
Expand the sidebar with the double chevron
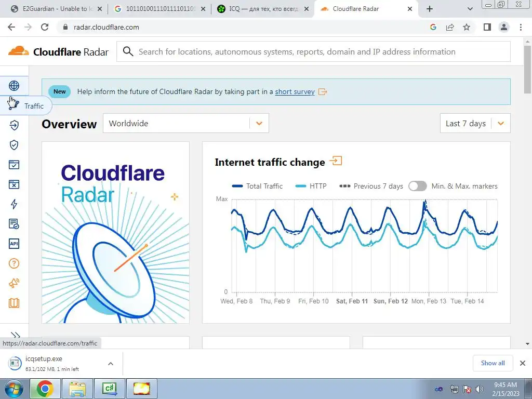point(15,336)
